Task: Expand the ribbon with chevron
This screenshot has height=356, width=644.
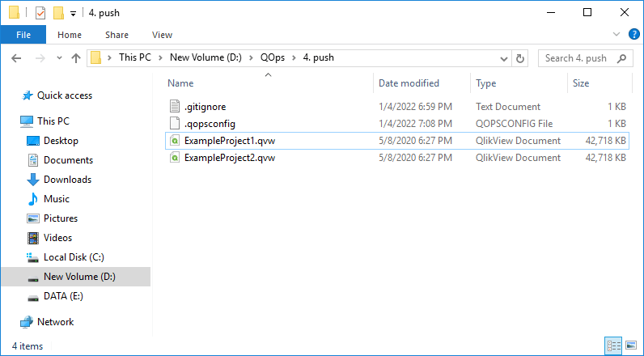Action: tap(616, 35)
